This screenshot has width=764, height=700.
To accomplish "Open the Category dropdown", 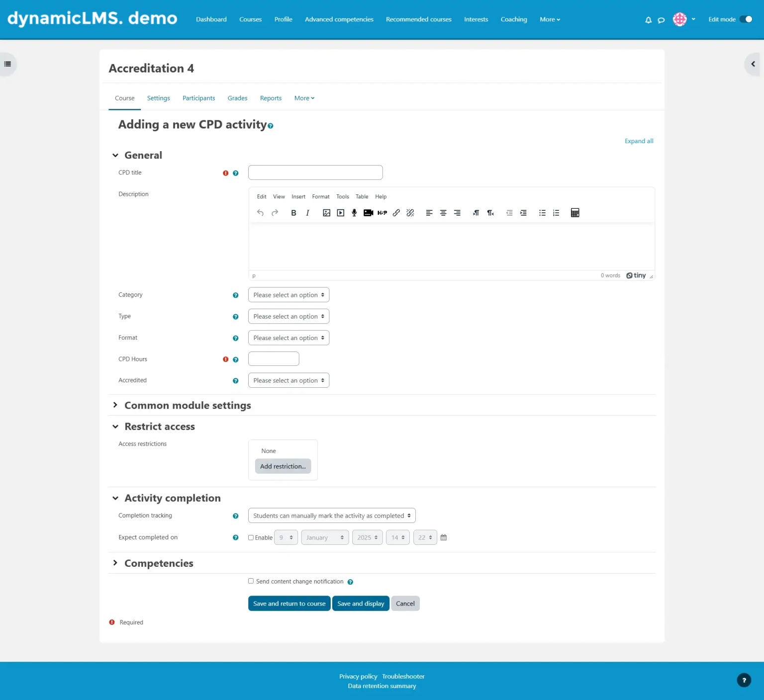I will click(288, 295).
